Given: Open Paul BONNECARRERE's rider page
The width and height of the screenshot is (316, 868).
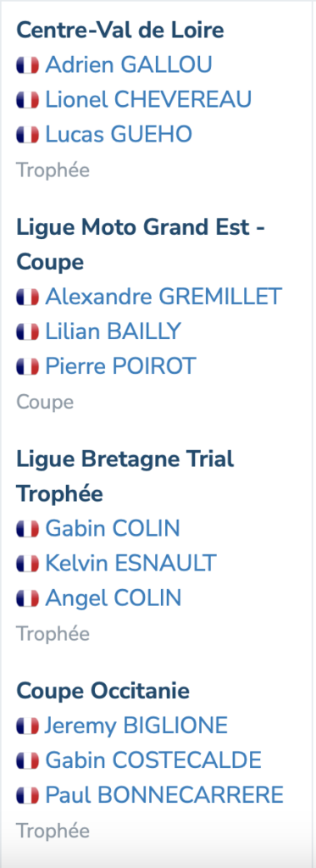Looking at the screenshot, I should pyautogui.click(x=164, y=794).
